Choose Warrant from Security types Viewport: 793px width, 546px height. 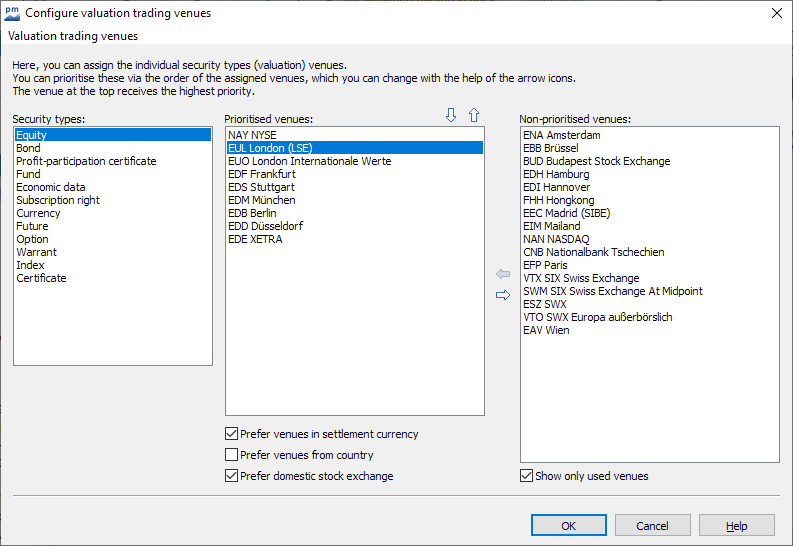click(36, 252)
